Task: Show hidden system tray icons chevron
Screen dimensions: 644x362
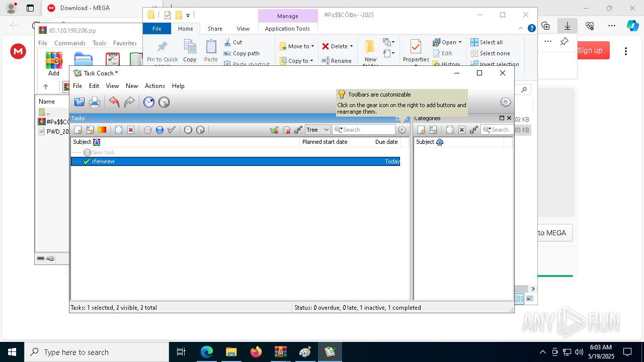Action: coord(542,352)
